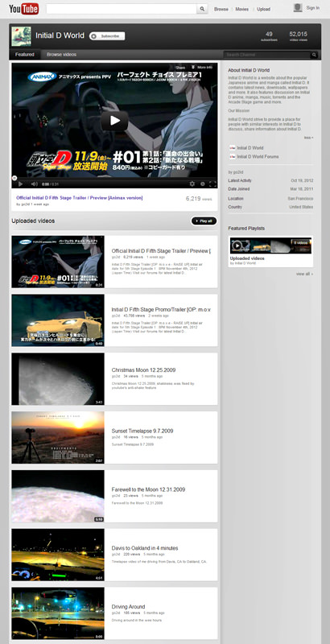Click the 49 subscribers count
The height and width of the screenshot is (644, 330).
pos(270,35)
